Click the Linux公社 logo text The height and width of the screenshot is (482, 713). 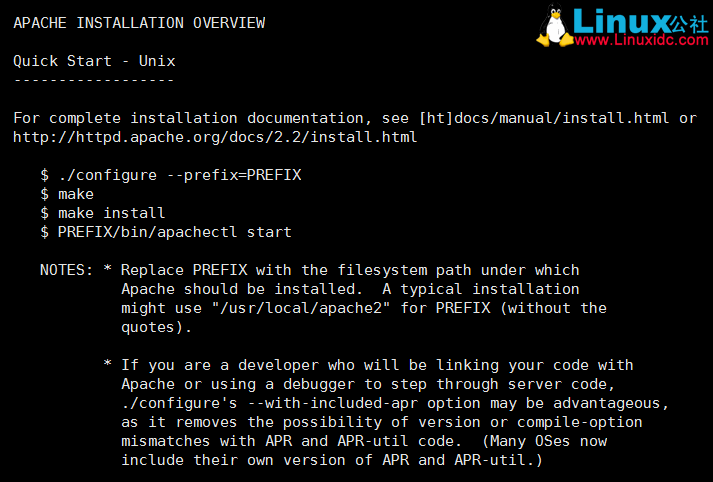[x=640, y=21]
